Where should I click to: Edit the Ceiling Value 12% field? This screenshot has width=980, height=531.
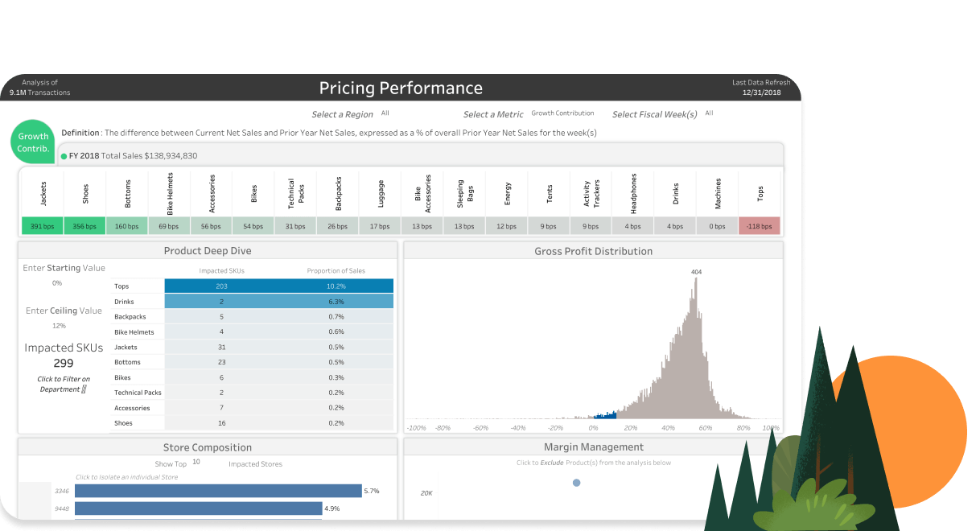click(x=59, y=326)
